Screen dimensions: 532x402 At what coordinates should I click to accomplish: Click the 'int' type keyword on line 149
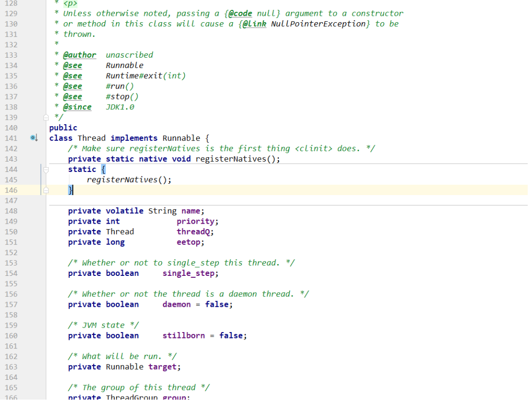(x=113, y=222)
